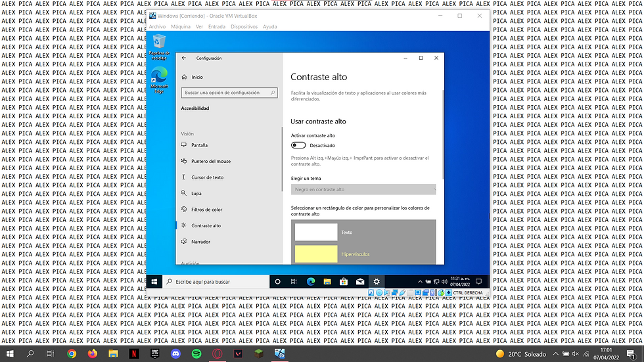This screenshot has height=362, width=644.
Task: Select the Papelera de reciclaje desktop icon
Action: tap(159, 47)
